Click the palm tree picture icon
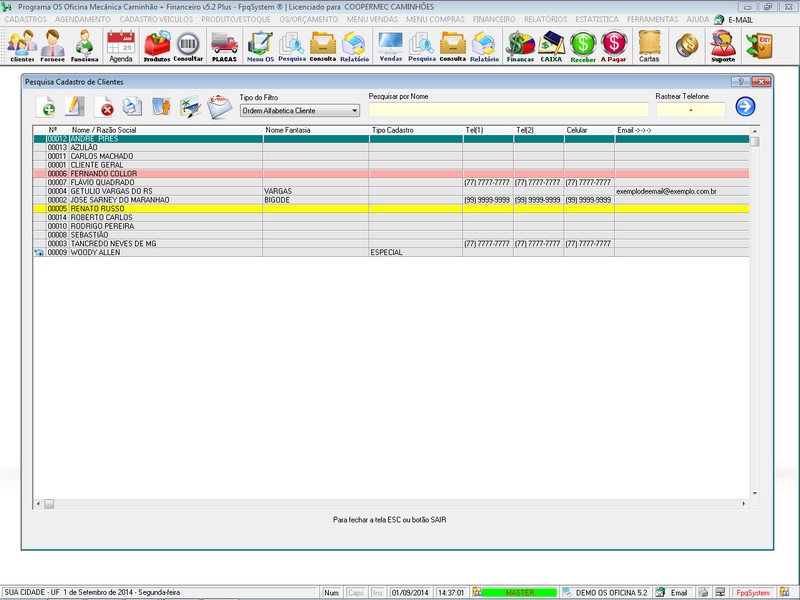The width and height of the screenshot is (800, 600). [190, 107]
